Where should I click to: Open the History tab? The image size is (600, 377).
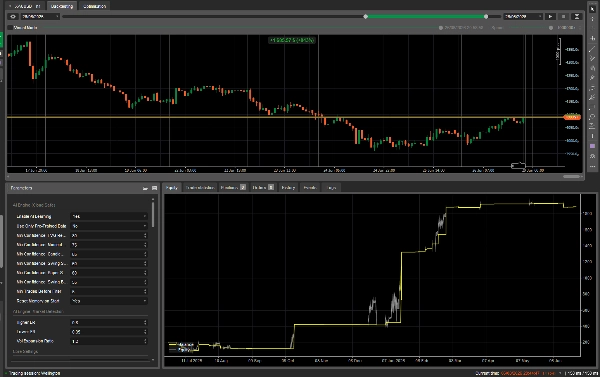[288, 188]
